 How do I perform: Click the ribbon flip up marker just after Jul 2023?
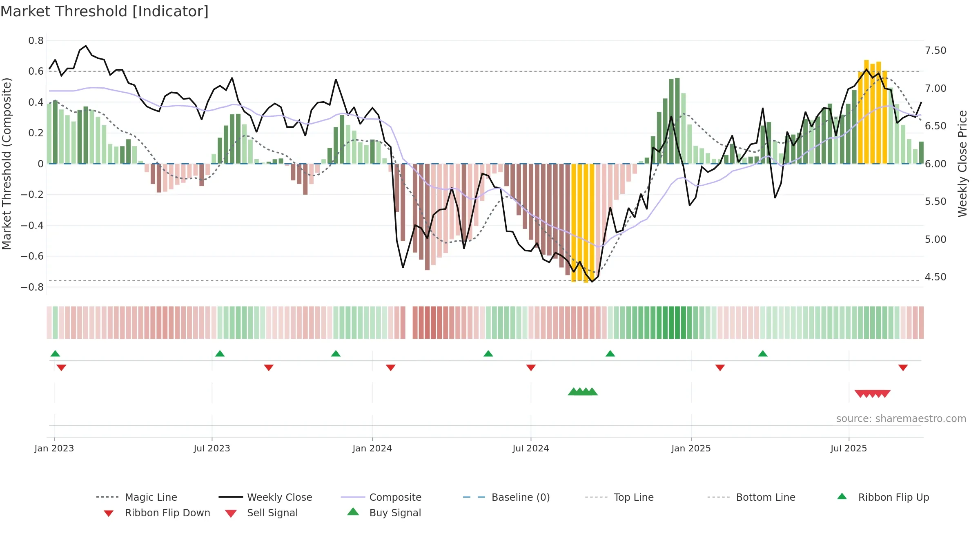pos(220,353)
